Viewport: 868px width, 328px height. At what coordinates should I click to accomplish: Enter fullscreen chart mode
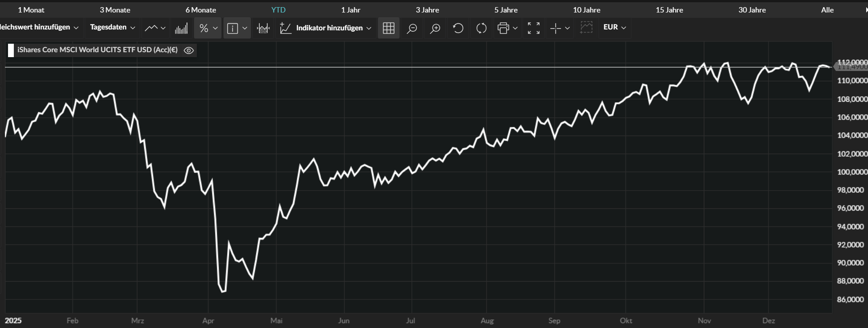coord(533,28)
